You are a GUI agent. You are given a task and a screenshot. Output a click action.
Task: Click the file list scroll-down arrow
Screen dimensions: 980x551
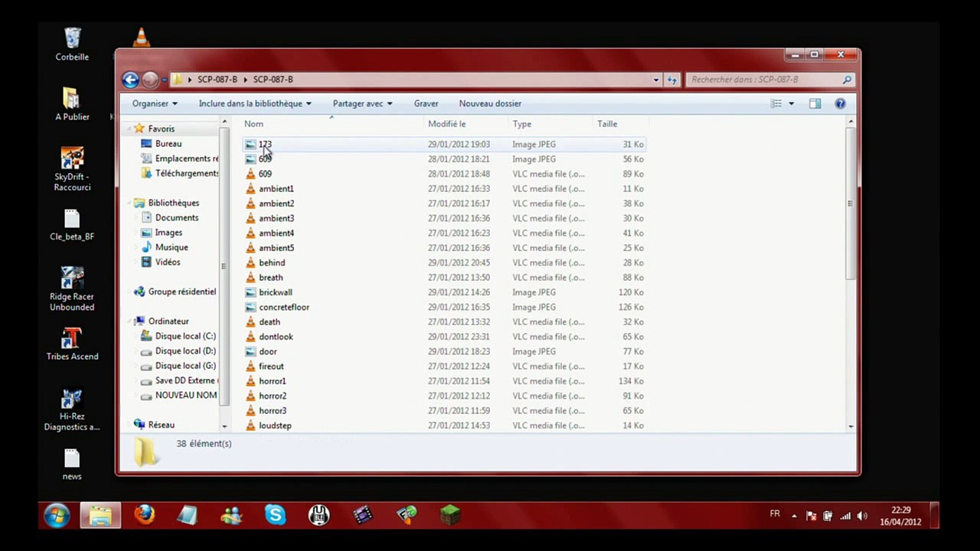coord(851,426)
